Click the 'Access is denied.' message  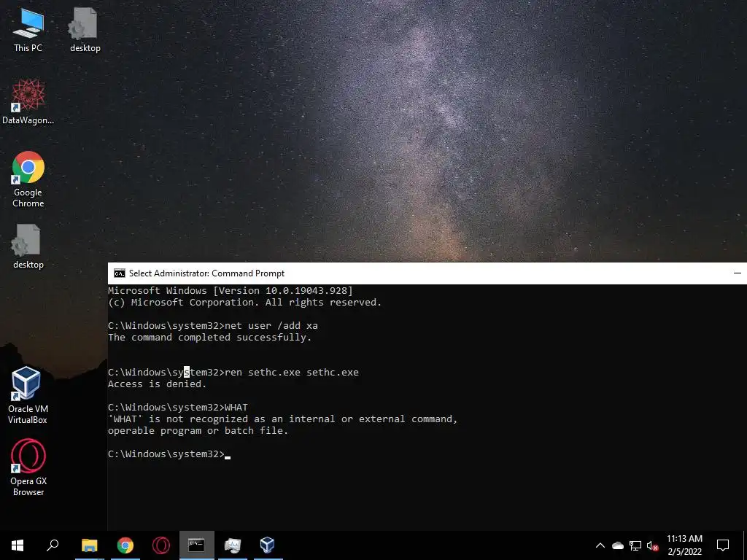[x=158, y=384]
